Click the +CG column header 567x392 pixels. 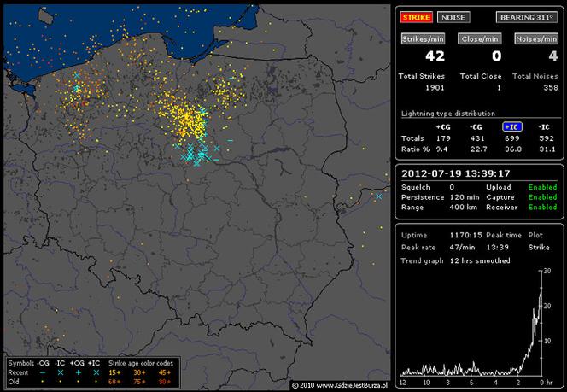pos(443,127)
